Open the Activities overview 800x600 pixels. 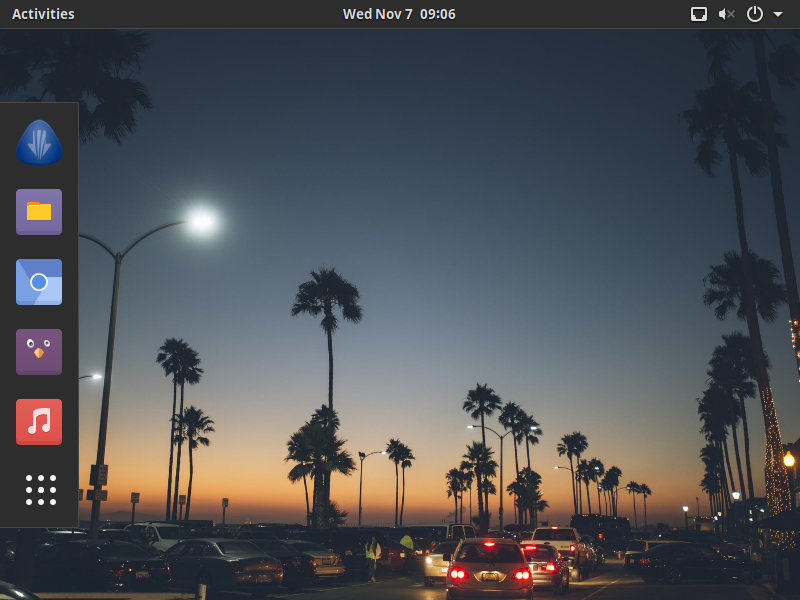click(45, 14)
